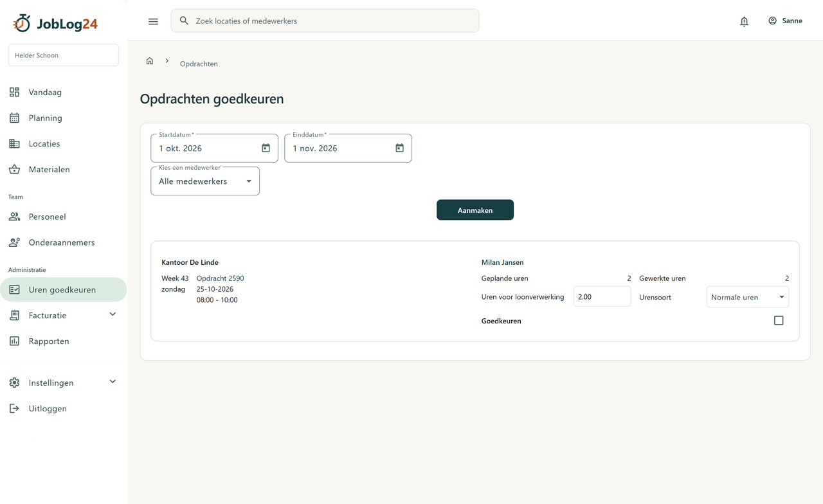Click the Facturatie menu label
823x504 pixels.
(x=48, y=315)
